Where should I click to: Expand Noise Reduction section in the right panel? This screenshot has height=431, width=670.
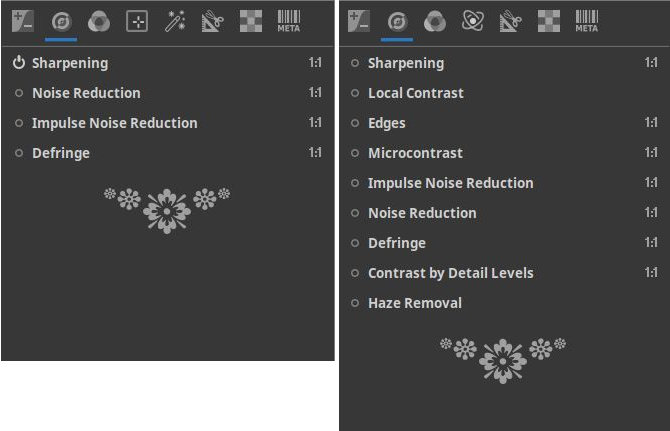pos(422,213)
